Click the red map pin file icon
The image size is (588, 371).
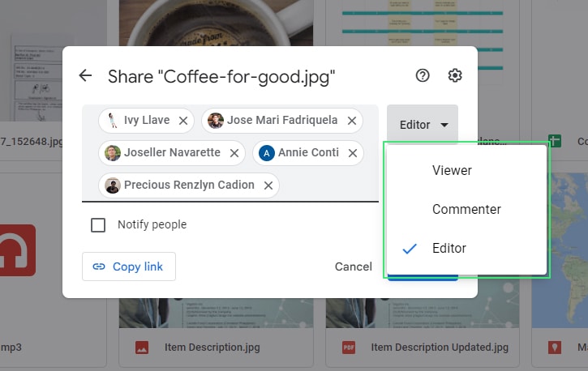tap(555, 348)
